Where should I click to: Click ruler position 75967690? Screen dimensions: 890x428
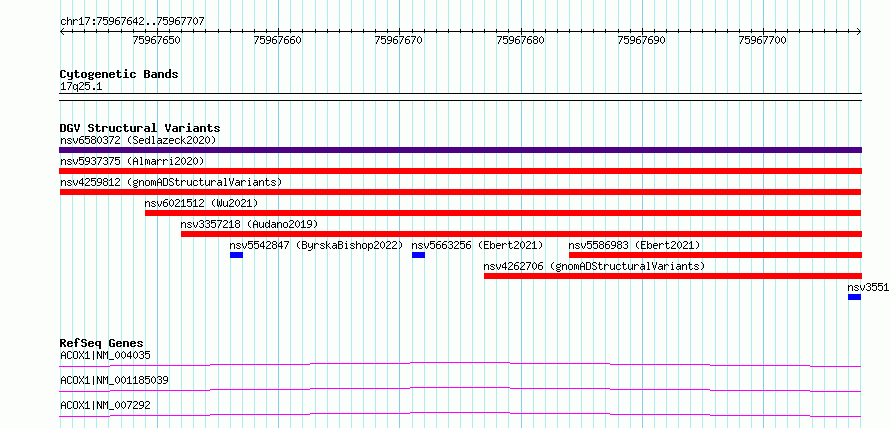[x=642, y=40]
